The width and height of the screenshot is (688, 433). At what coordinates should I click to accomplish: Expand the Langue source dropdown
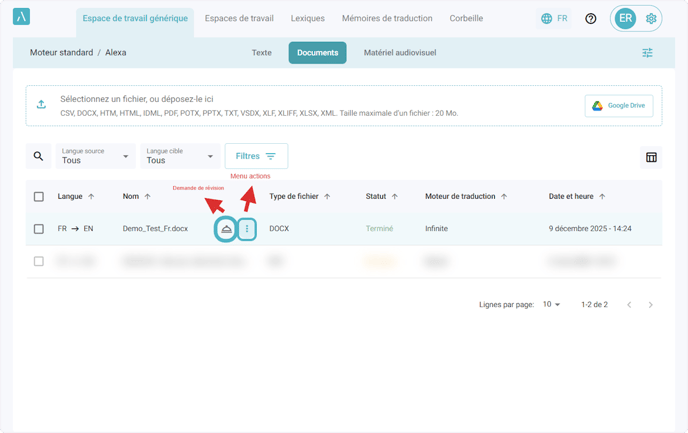pyautogui.click(x=95, y=156)
